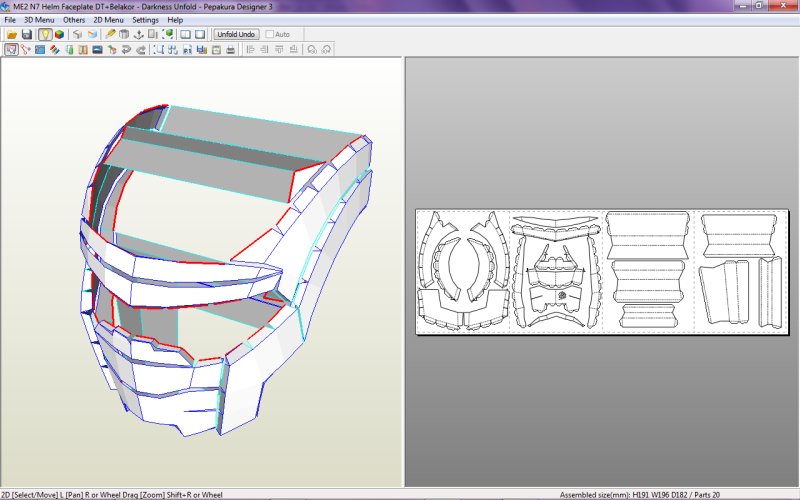Click the align top icon

(279, 49)
